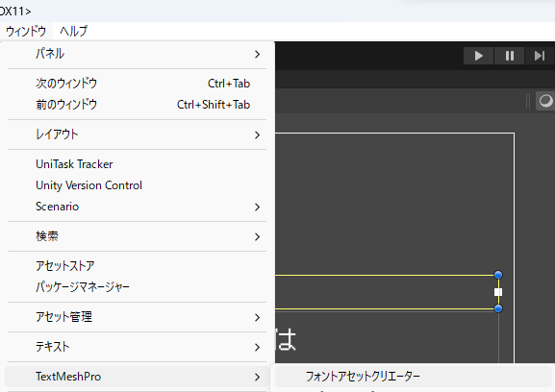This screenshot has width=555, height=392.
Task: Expand the レイアウト submenu
Action: 137,135
